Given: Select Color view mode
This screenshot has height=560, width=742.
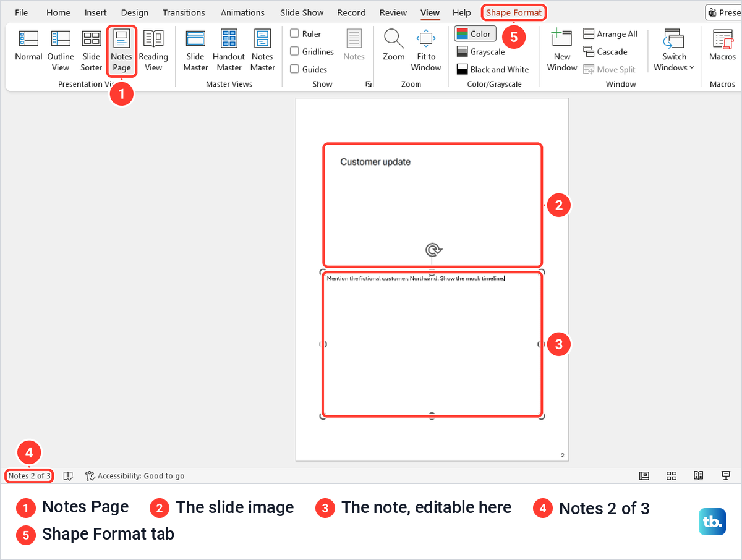Looking at the screenshot, I should point(475,33).
